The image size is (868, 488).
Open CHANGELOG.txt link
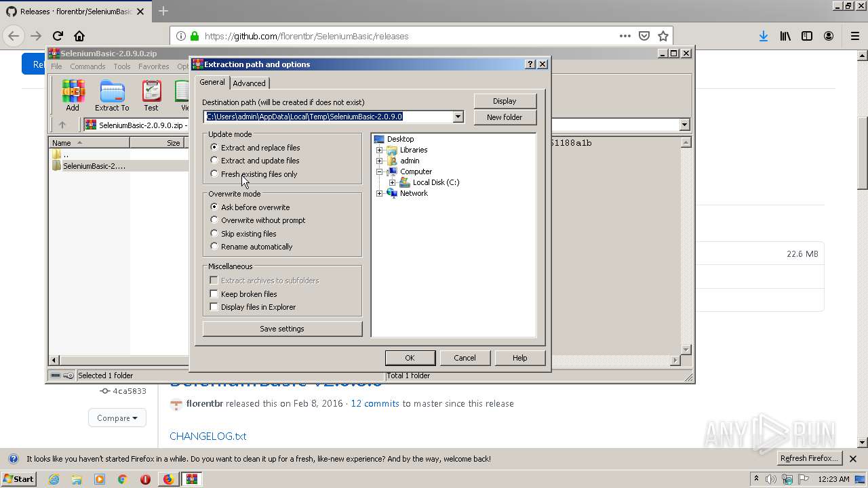208,436
